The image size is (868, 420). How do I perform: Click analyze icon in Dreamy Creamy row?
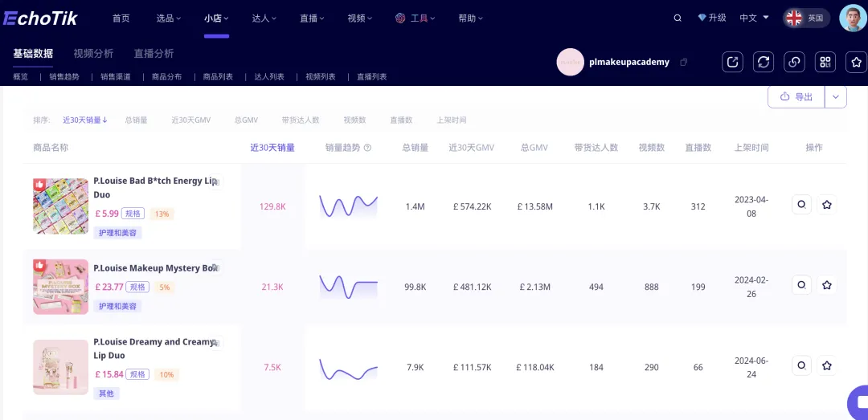[x=801, y=365]
